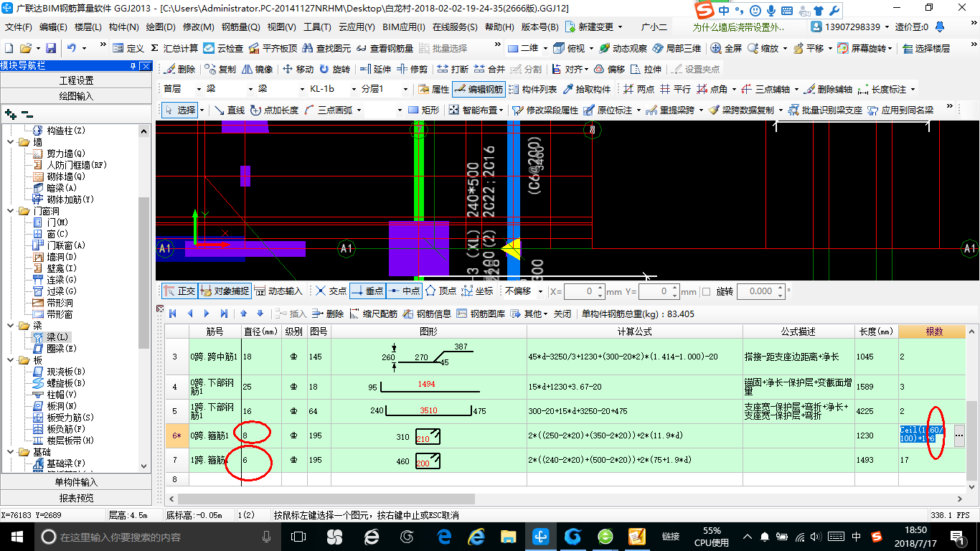Click 全屏 full screen
The height and width of the screenshot is (551, 980).
[726, 48]
